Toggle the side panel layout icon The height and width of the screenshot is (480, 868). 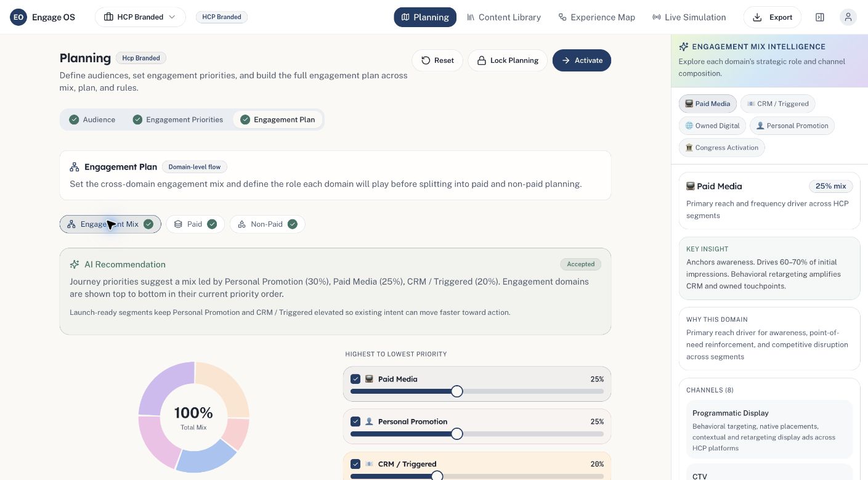(820, 17)
